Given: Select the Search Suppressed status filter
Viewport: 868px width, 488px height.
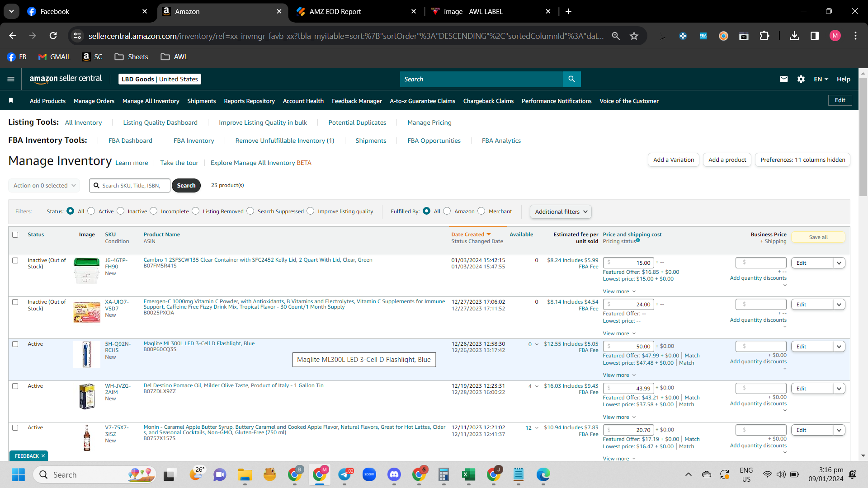Looking at the screenshot, I should tap(250, 211).
